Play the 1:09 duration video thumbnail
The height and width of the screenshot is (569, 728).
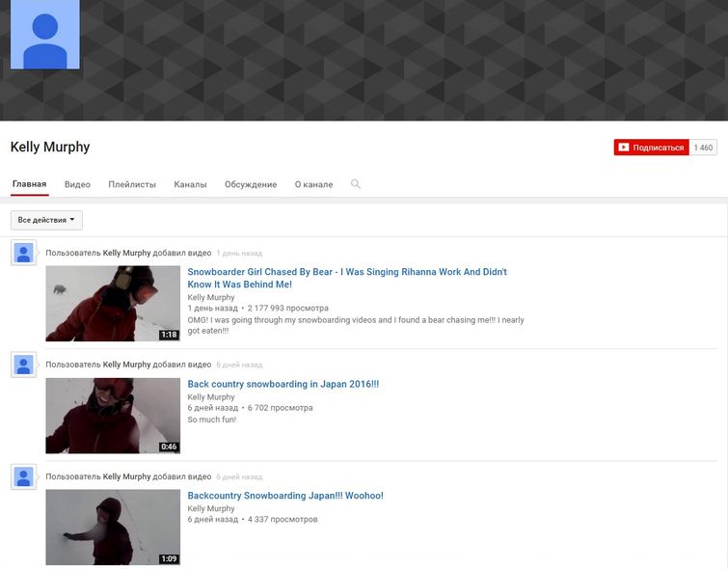113,527
